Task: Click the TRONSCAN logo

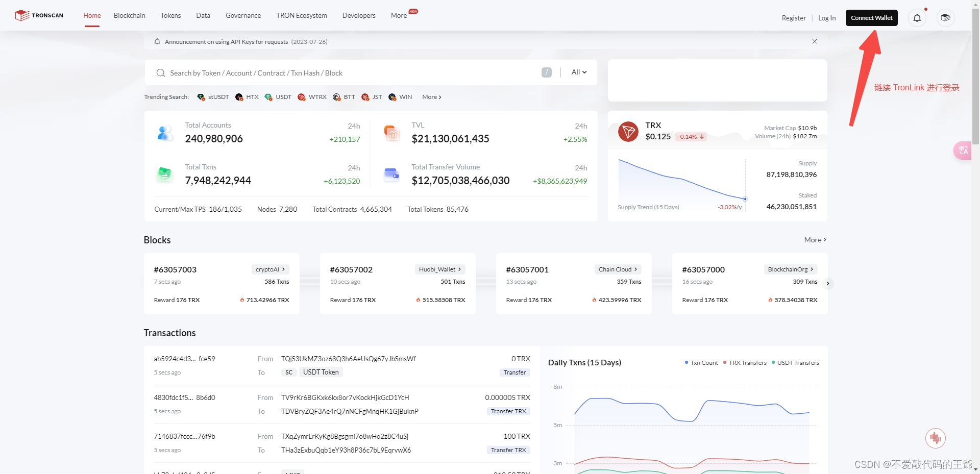Action: pos(39,15)
